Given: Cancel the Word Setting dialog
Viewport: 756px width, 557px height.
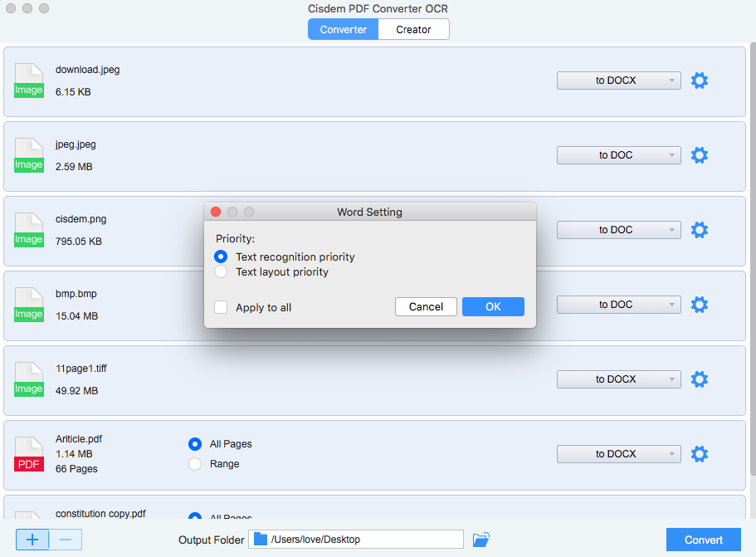Looking at the screenshot, I should 426,307.
